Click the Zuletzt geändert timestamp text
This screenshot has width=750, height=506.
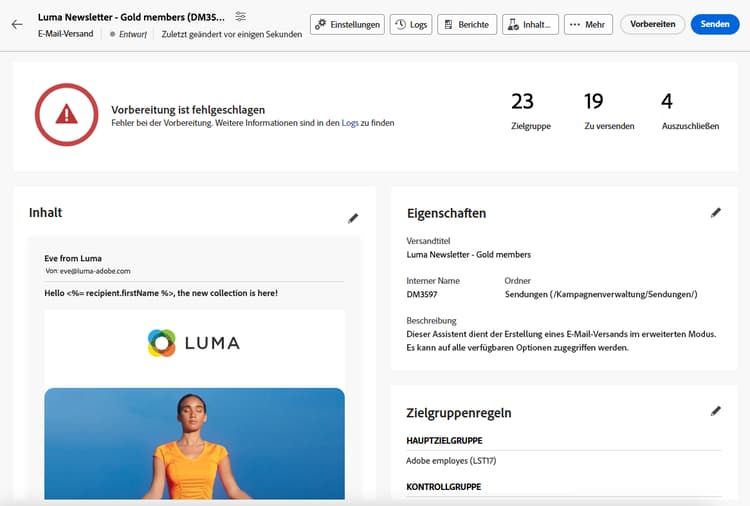click(232, 34)
